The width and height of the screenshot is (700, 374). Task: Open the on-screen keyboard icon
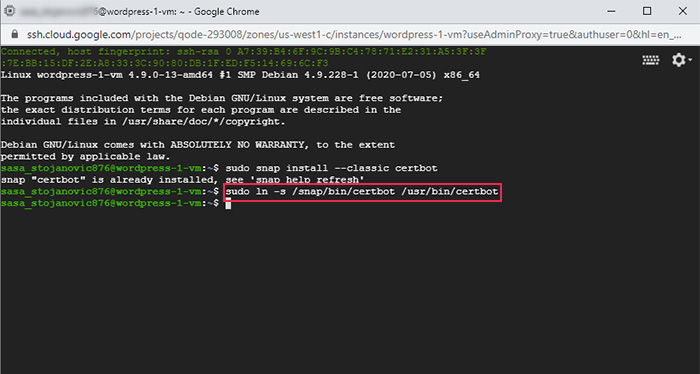(x=650, y=60)
